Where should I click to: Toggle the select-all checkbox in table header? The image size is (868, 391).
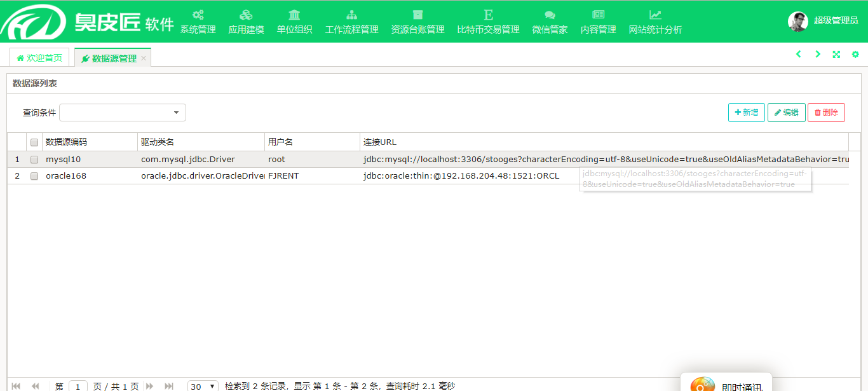click(x=34, y=142)
